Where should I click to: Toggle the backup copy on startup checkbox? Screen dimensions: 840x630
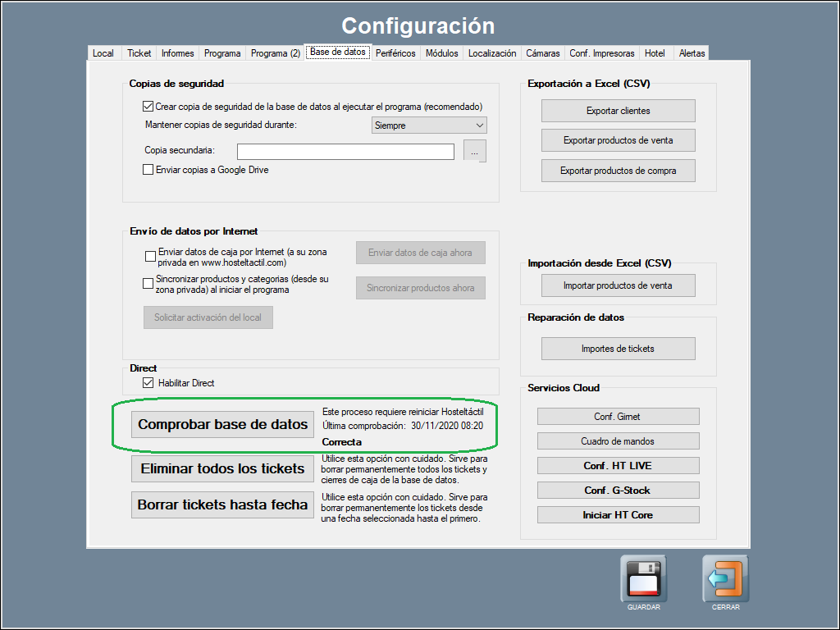pyautogui.click(x=148, y=107)
